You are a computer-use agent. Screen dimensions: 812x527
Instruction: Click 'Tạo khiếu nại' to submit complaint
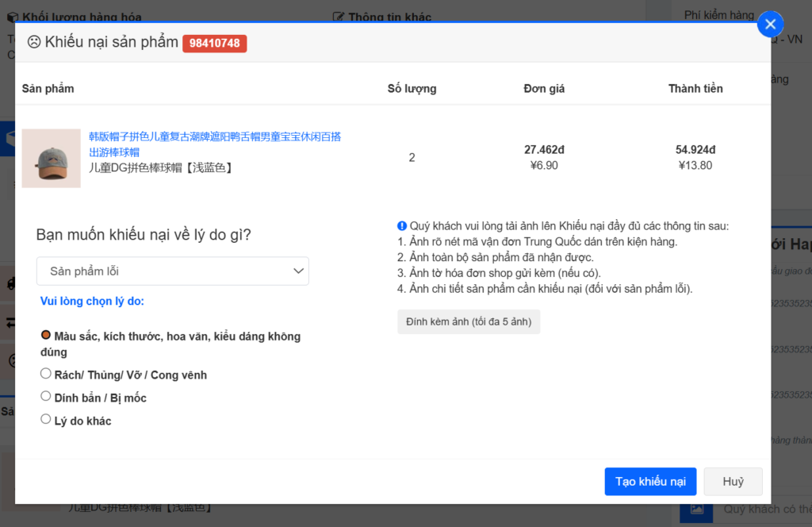[x=650, y=482]
